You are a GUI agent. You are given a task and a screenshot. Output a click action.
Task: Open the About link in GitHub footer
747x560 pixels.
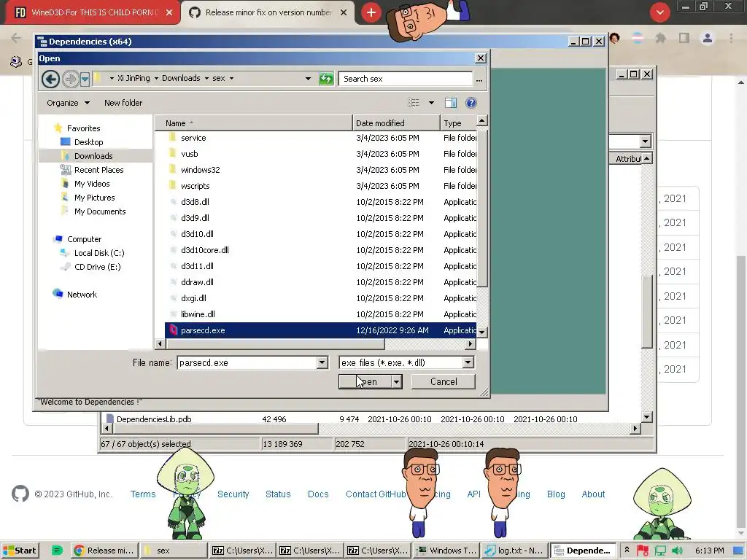593,494
